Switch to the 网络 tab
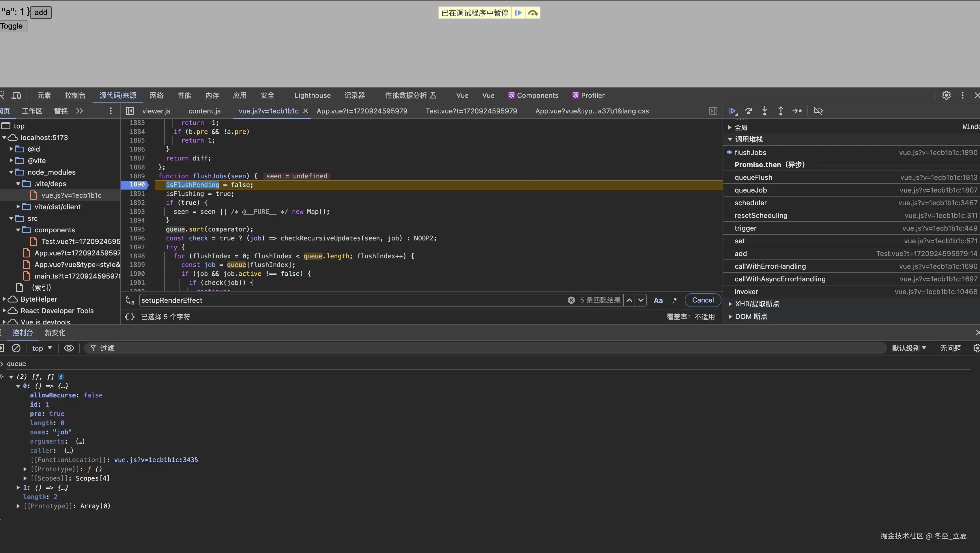Screen dimensions: 980x553 click(156, 96)
